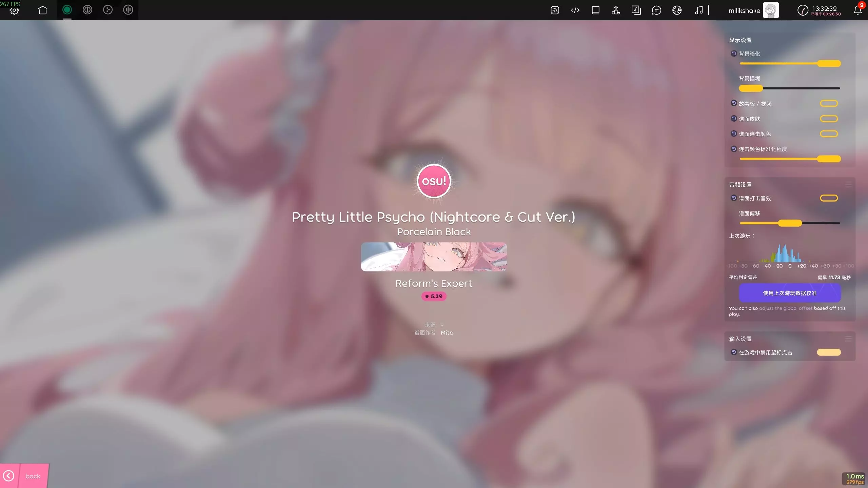This screenshot has width=868, height=488.
Task: Open the wiki book icon
Action: (x=595, y=10)
